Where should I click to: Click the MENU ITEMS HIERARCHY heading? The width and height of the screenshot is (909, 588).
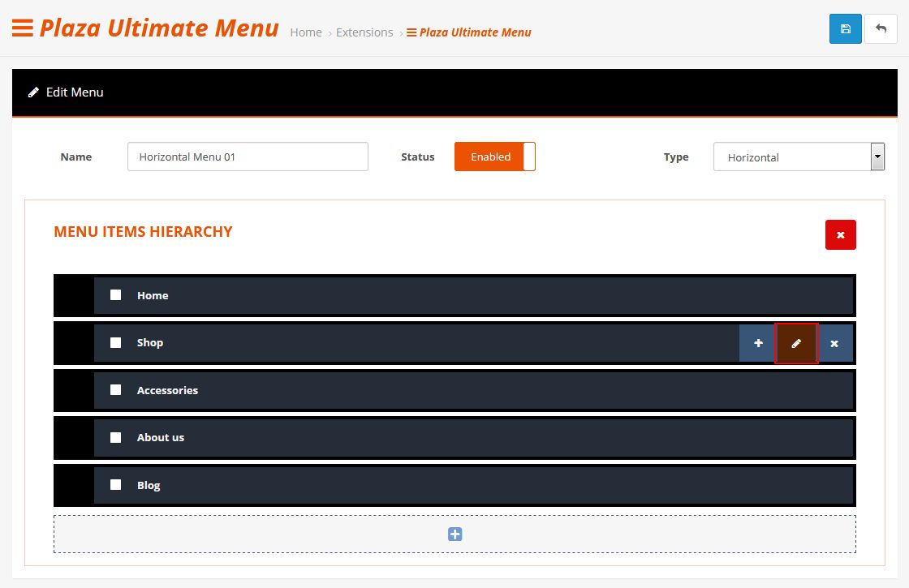click(143, 232)
